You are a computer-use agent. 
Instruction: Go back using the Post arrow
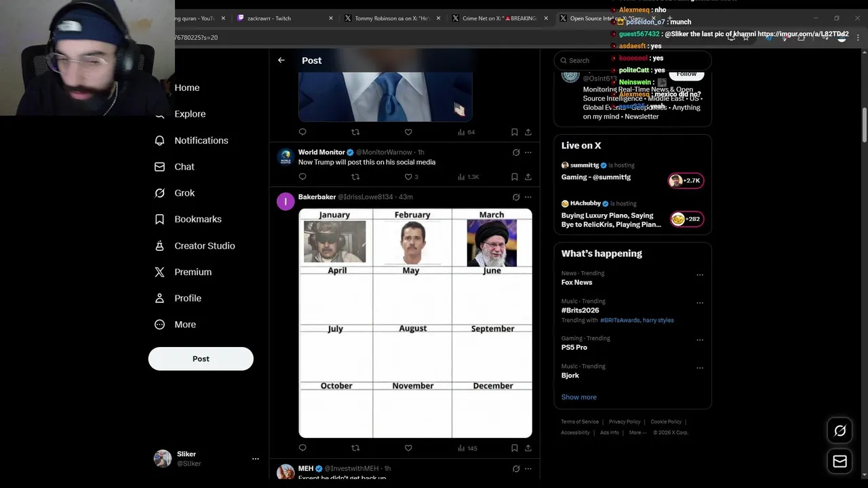281,60
